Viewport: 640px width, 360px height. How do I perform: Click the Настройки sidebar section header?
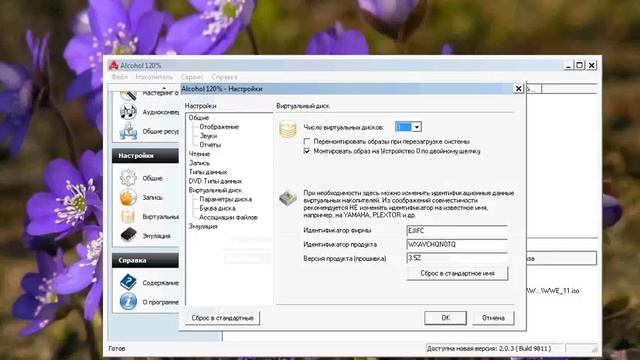tap(145, 156)
